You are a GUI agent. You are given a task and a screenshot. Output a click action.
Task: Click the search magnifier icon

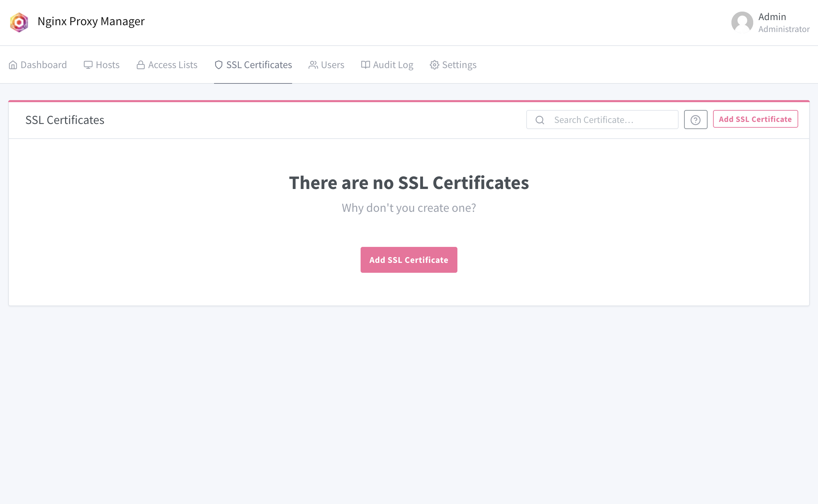[x=540, y=120]
